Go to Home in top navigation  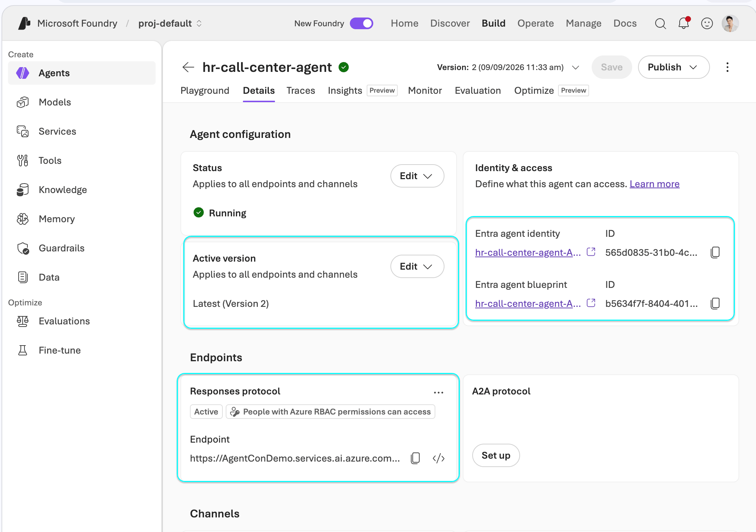click(x=405, y=23)
